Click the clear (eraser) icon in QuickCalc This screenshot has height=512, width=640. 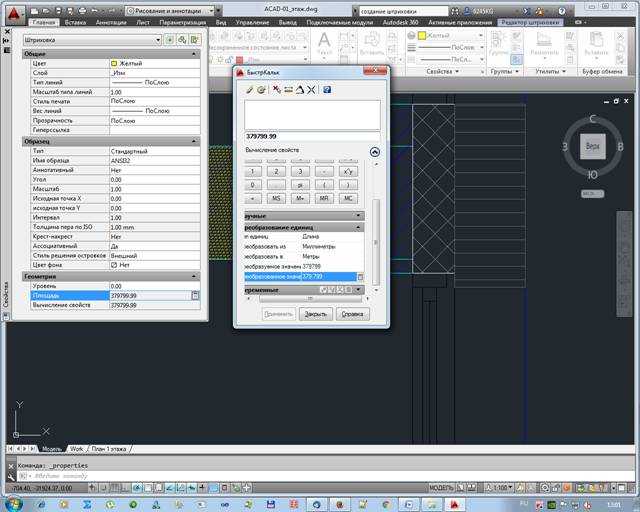pos(250,89)
